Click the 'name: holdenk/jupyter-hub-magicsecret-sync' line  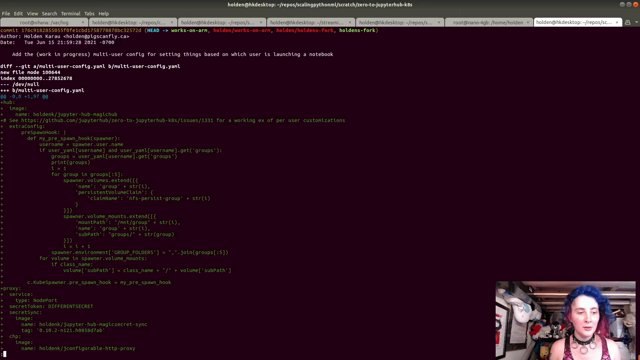click(x=84, y=324)
